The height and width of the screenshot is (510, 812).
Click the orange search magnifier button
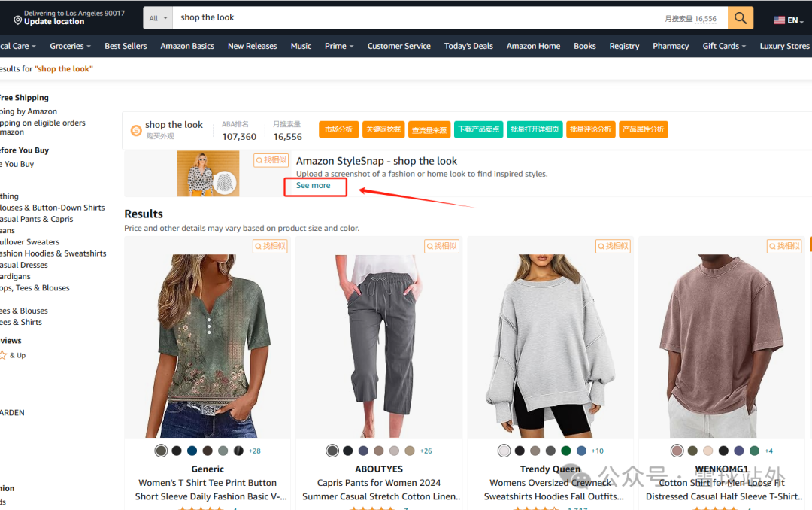click(x=740, y=18)
